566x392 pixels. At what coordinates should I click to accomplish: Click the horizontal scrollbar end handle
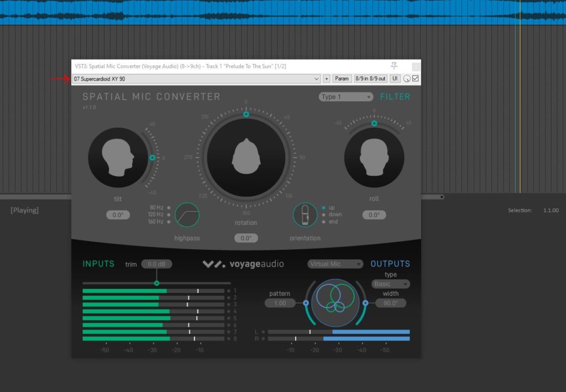coord(442,197)
